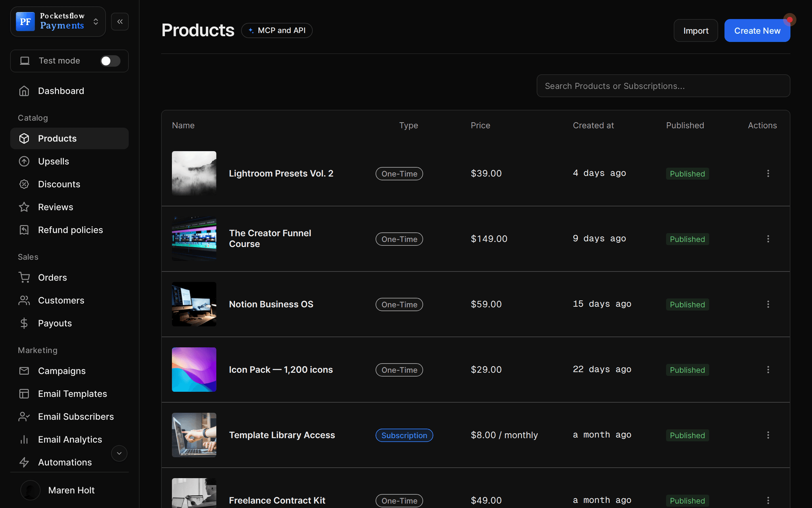This screenshot has height=508, width=812.
Task: Open the Lightroom Presets Vol. 2 thumbnail
Action: tap(194, 173)
